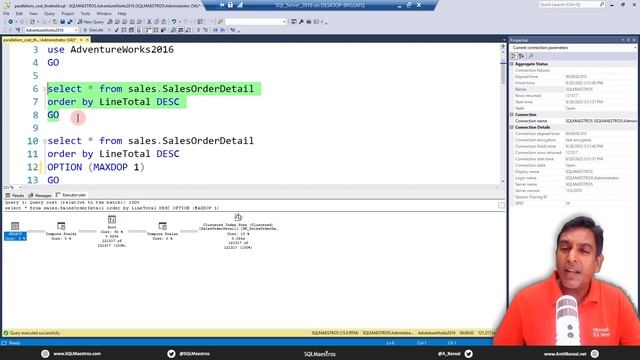This screenshot has width=640, height=360.
Task: Close the query document tab
Action: click(x=87, y=40)
